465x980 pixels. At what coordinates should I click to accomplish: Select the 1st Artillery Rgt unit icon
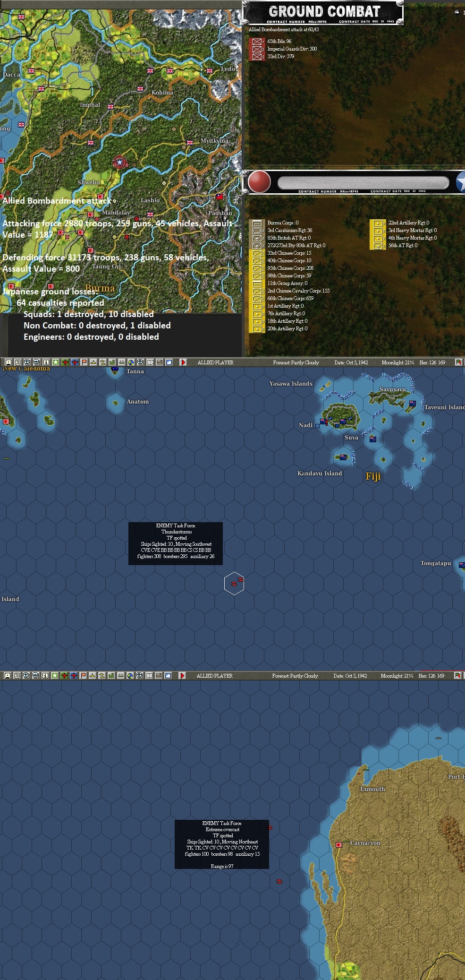click(257, 306)
